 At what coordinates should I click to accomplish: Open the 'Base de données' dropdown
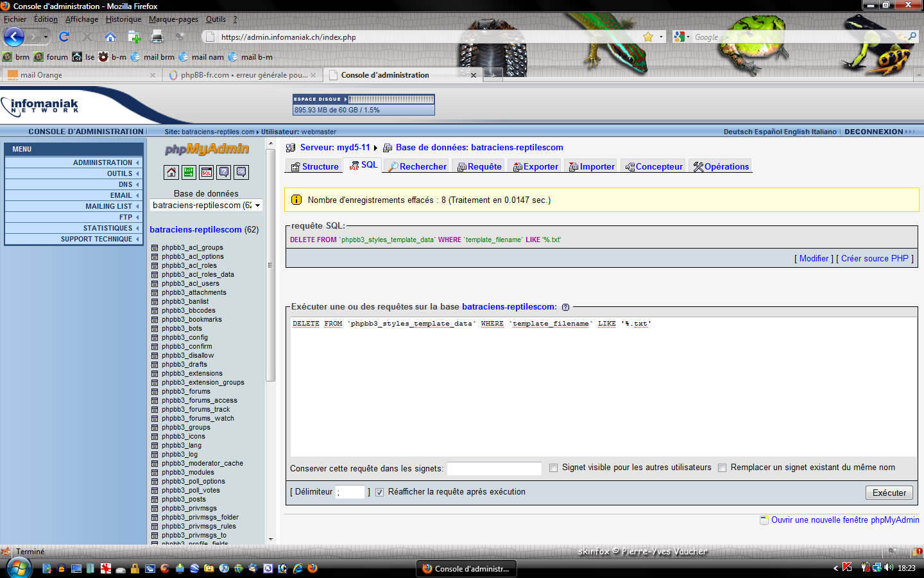tap(206, 206)
